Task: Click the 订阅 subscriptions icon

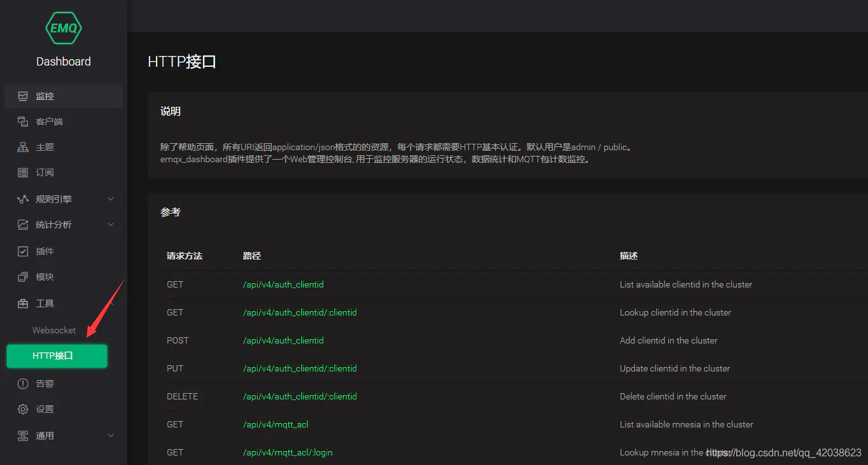Action: point(23,172)
